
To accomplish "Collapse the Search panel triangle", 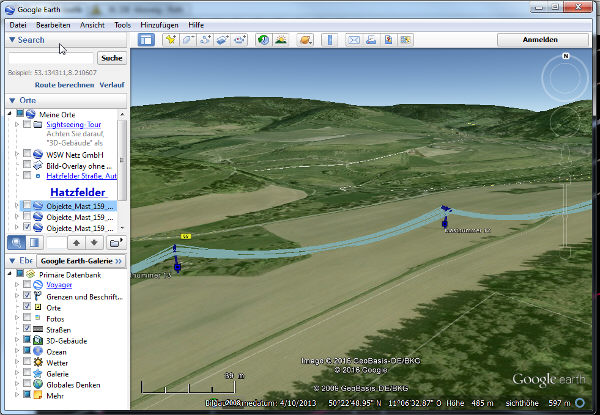I will (12, 40).
